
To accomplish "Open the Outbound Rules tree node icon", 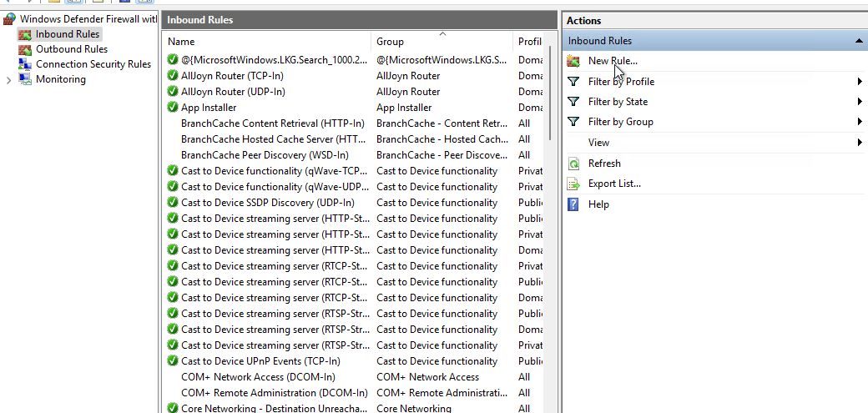I will click(25, 49).
